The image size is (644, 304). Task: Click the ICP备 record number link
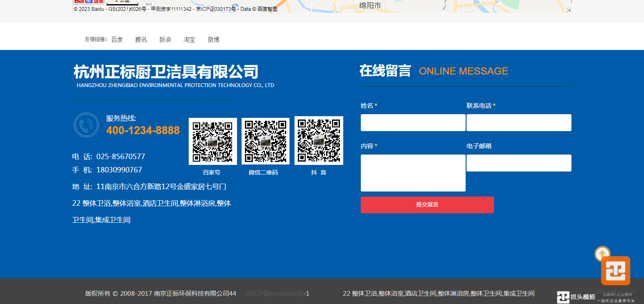pos(277,293)
